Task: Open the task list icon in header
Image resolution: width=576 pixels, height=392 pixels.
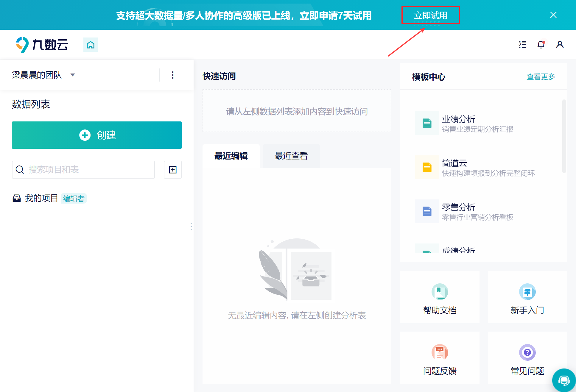Action: pos(522,45)
